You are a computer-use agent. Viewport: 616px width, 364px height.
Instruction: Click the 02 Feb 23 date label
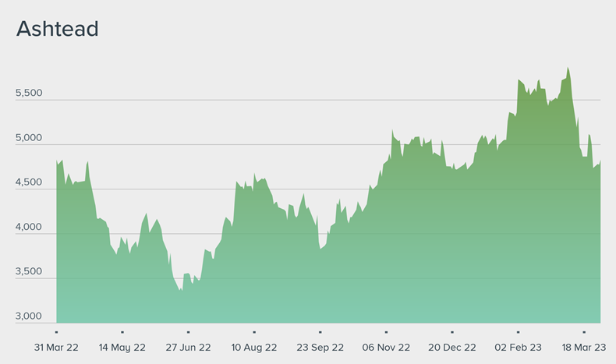click(518, 347)
